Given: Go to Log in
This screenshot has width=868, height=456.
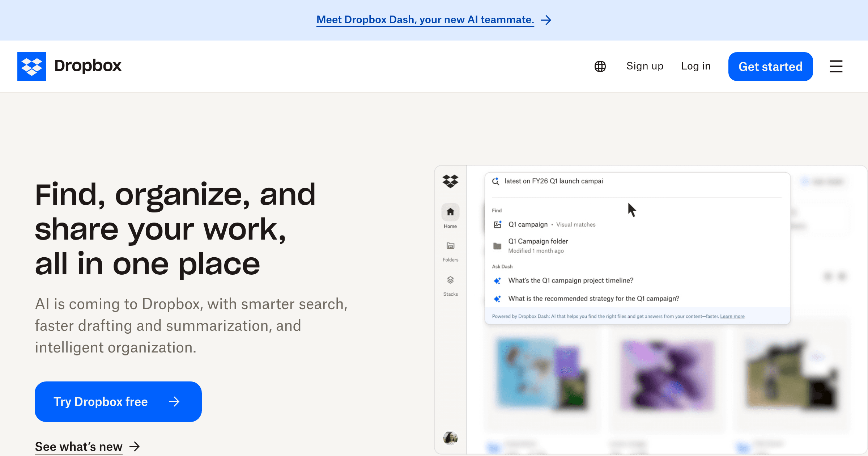Looking at the screenshot, I should (x=696, y=66).
